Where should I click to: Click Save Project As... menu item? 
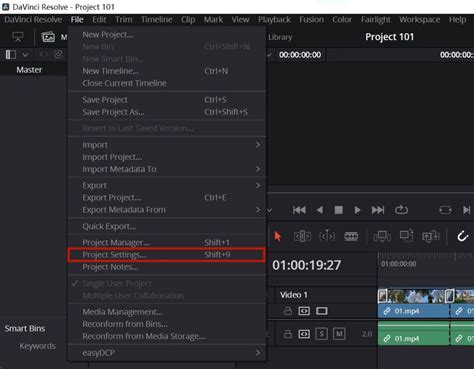click(x=166, y=112)
